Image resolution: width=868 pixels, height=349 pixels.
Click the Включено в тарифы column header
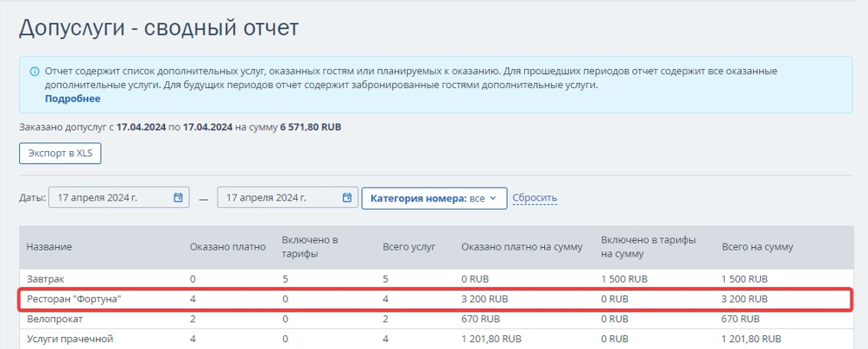(310, 247)
